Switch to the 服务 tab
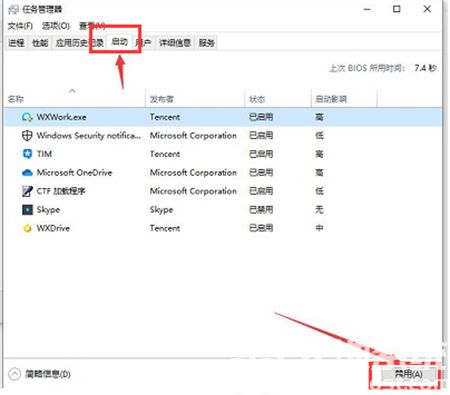 (207, 43)
